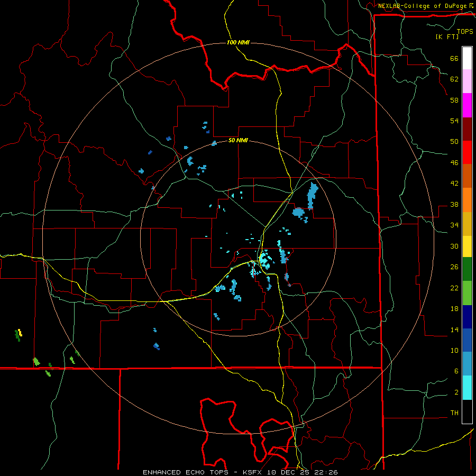Select the 'KSFX' station identifier in caption
The height and width of the screenshot is (476, 476).
click(252, 472)
